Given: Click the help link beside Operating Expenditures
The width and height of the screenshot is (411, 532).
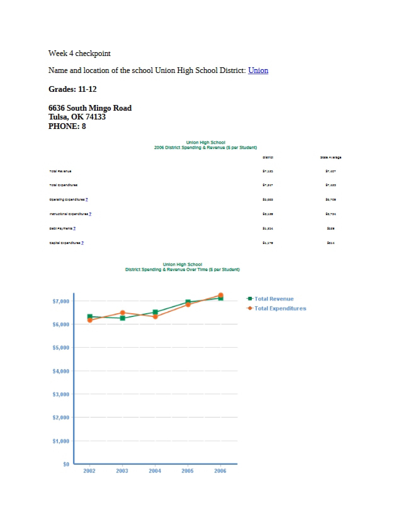Looking at the screenshot, I should point(87,200).
